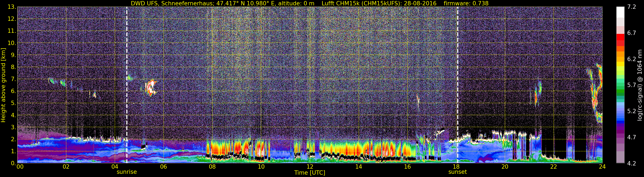Click the white dashed sunrise line
This screenshot has width=644, height=177.
coord(127,85)
